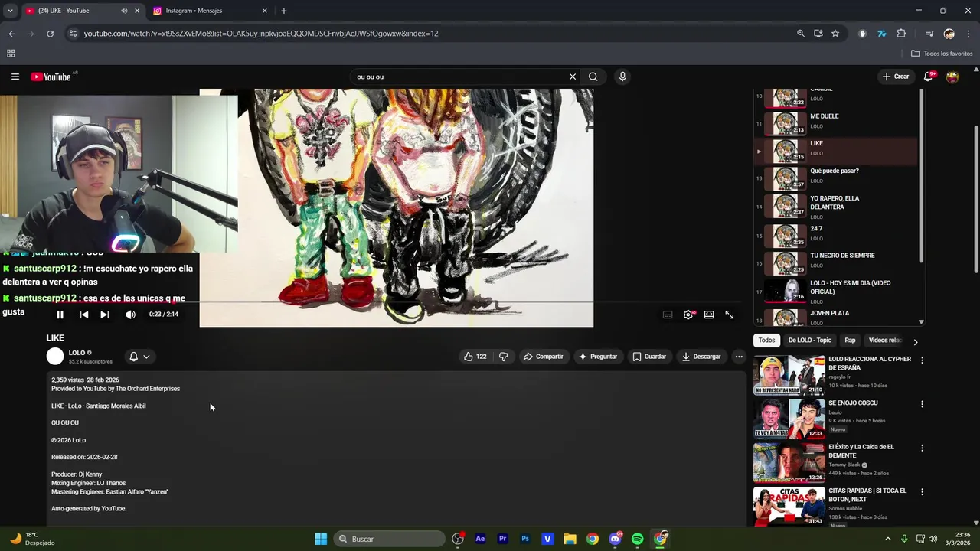Open the SE ENOJO COSCU thumbnail

click(x=789, y=419)
